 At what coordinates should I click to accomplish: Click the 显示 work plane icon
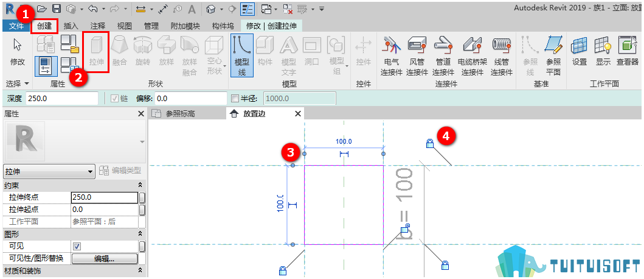pyautogui.click(x=603, y=52)
